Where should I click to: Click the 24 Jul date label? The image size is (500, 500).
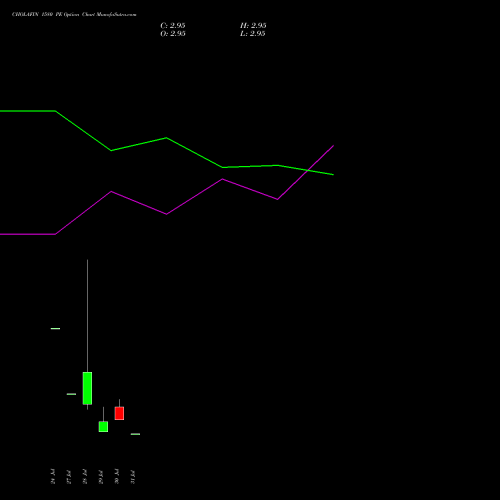point(53,476)
